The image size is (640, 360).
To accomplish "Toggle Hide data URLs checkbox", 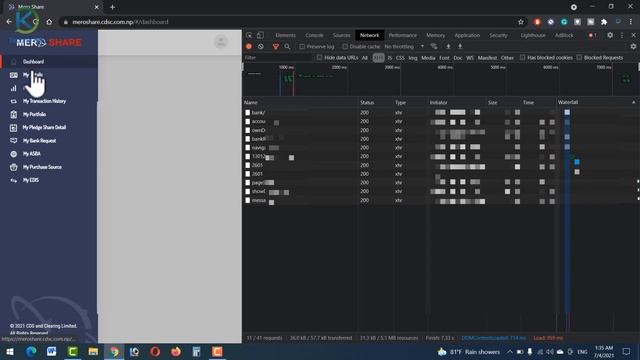I will tap(319, 58).
